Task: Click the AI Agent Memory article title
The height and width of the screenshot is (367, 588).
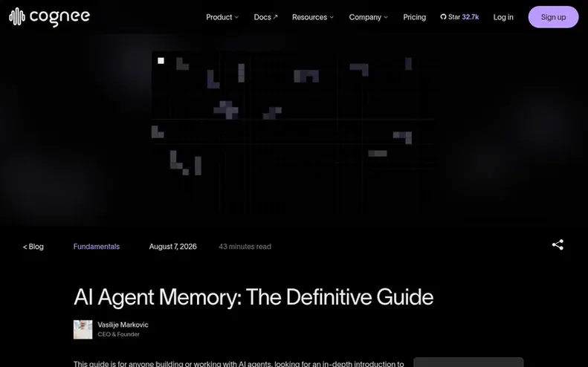Action: [253, 297]
